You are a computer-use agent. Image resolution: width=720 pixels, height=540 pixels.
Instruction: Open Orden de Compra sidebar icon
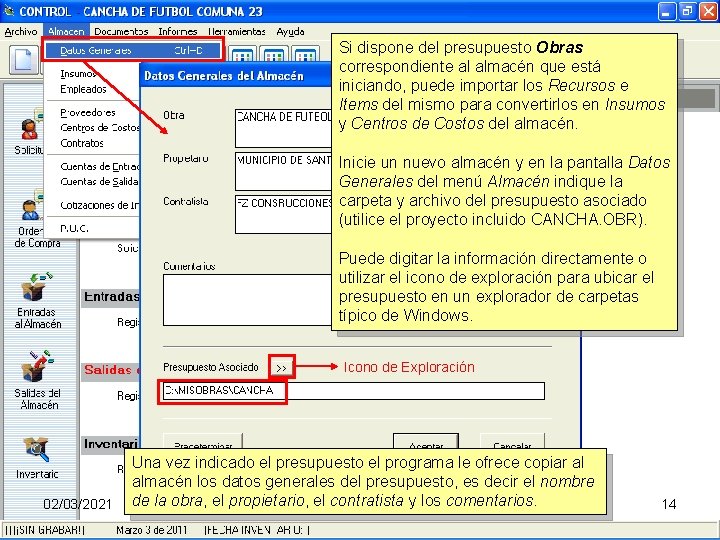[x=36, y=219]
